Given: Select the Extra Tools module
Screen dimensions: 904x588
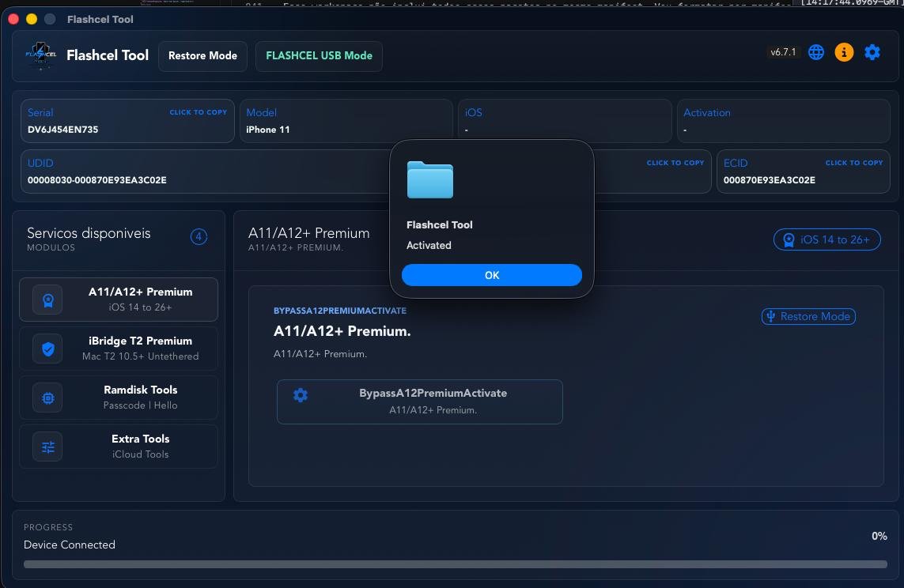Looking at the screenshot, I should [x=119, y=447].
